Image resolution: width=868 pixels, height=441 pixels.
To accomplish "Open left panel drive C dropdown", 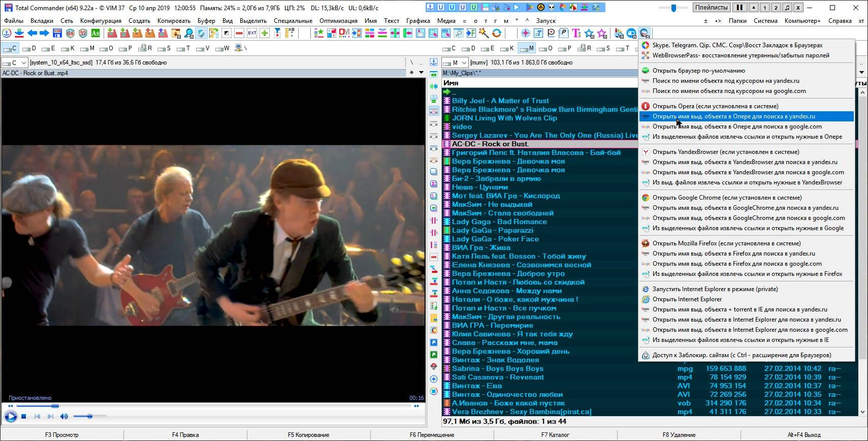I will (x=14, y=62).
